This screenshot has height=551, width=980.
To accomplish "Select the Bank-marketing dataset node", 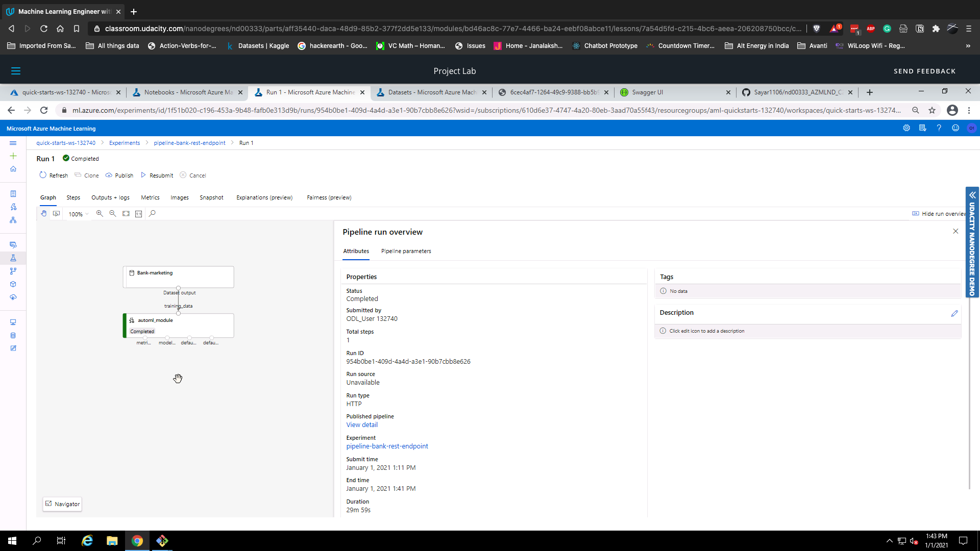I will pyautogui.click(x=179, y=277).
